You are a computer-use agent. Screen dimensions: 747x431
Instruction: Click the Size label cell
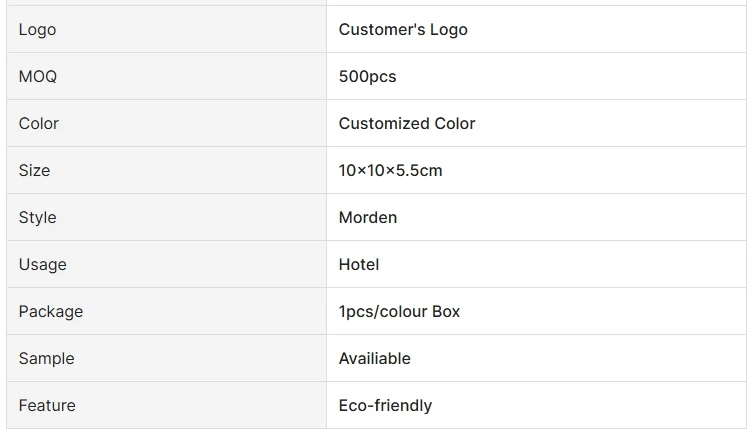(x=34, y=171)
